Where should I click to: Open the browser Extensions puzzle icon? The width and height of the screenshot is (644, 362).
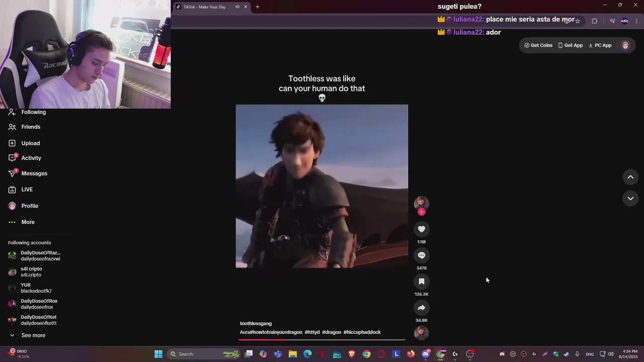pyautogui.click(x=595, y=21)
